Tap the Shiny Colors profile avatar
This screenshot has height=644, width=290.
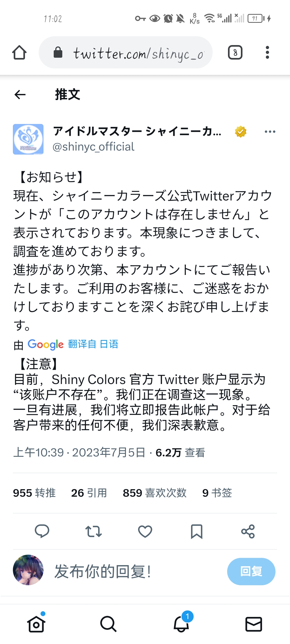click(28, 139)
